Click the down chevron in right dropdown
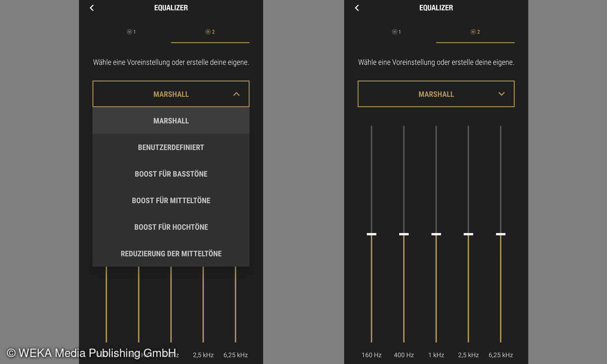The image size is (607, 364). 501,94
